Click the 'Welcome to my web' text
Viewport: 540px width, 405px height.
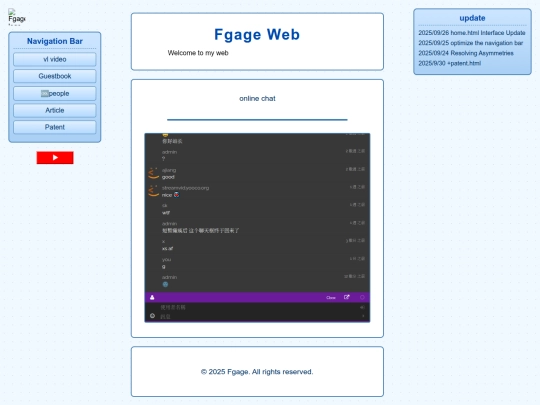[x=198, y=53]
